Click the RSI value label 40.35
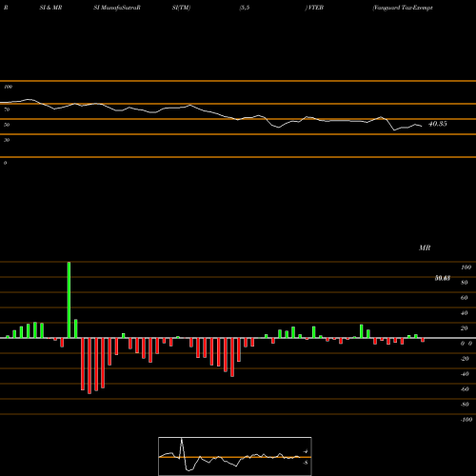 pyautogui.click(x=438, y=124)
